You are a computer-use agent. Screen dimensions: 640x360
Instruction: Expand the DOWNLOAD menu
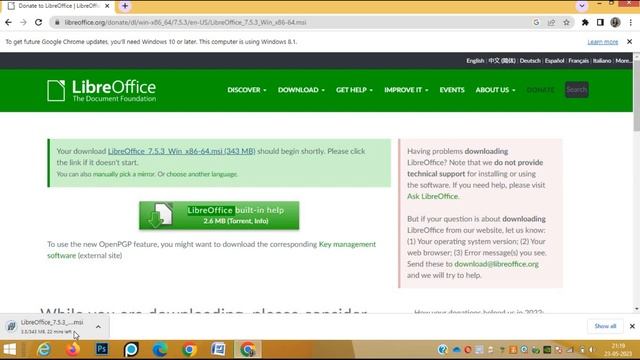click(301, 90)
